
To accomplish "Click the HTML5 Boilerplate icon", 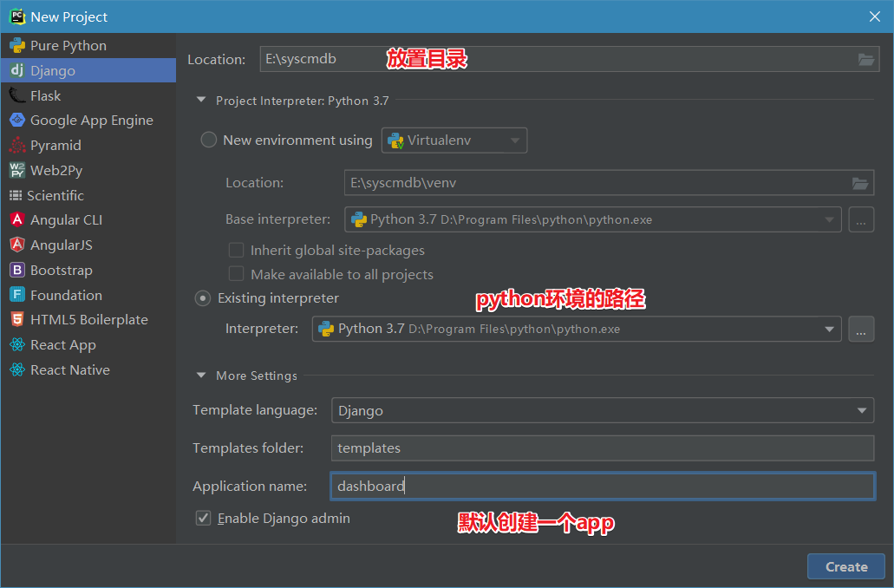I will pyautogui.click(x=17, y=319).
